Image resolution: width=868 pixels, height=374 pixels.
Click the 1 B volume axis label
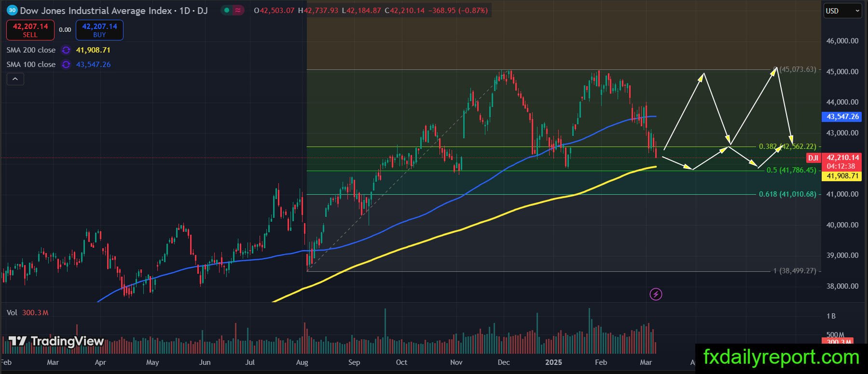click(x=831, y=316)
